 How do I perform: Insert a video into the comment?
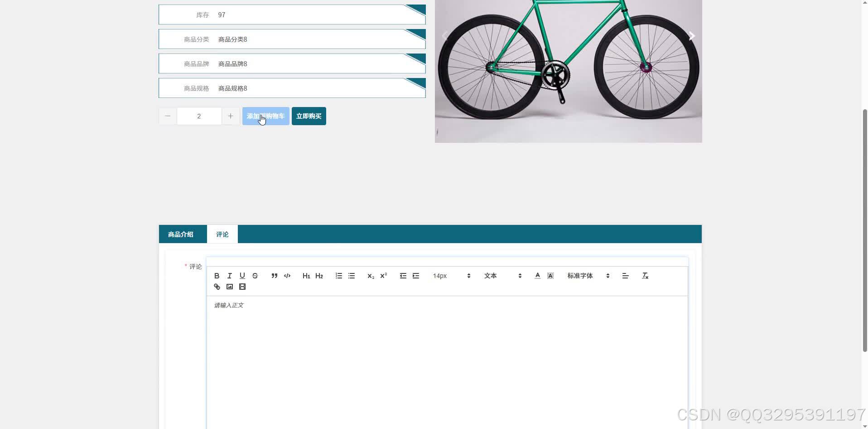(242, 287)
